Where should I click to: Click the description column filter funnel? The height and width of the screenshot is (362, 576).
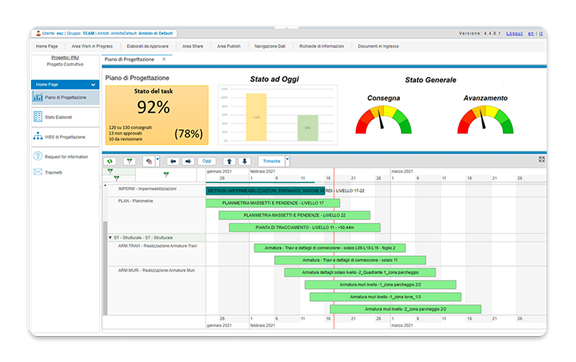coord(166,175)
